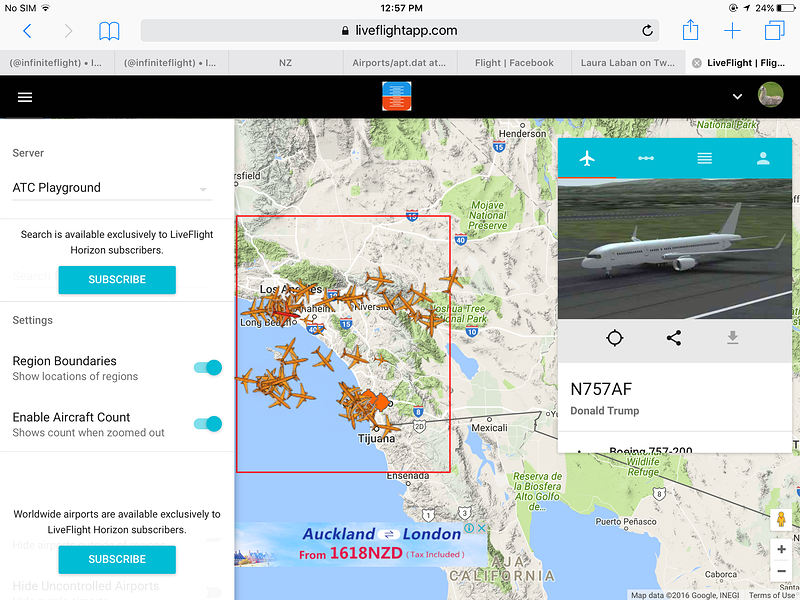
Task: Open the Auckland to London ad
Action: pos(360,544)
